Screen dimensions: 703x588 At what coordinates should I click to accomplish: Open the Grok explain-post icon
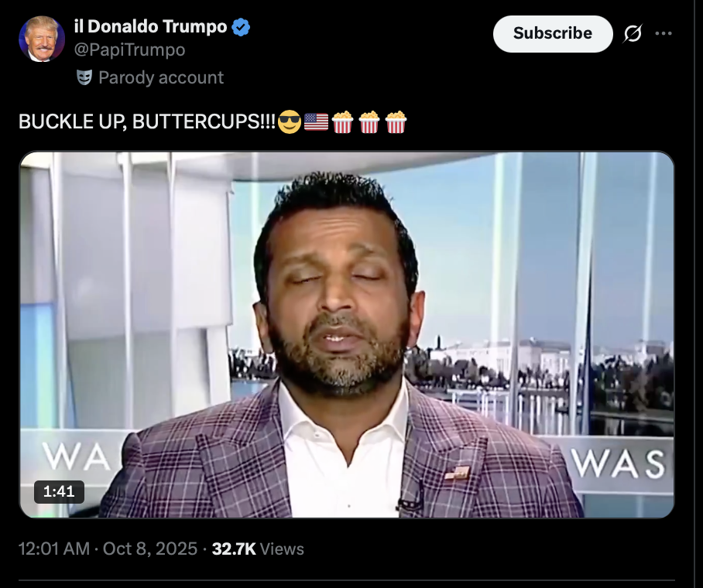pos(633,33)
